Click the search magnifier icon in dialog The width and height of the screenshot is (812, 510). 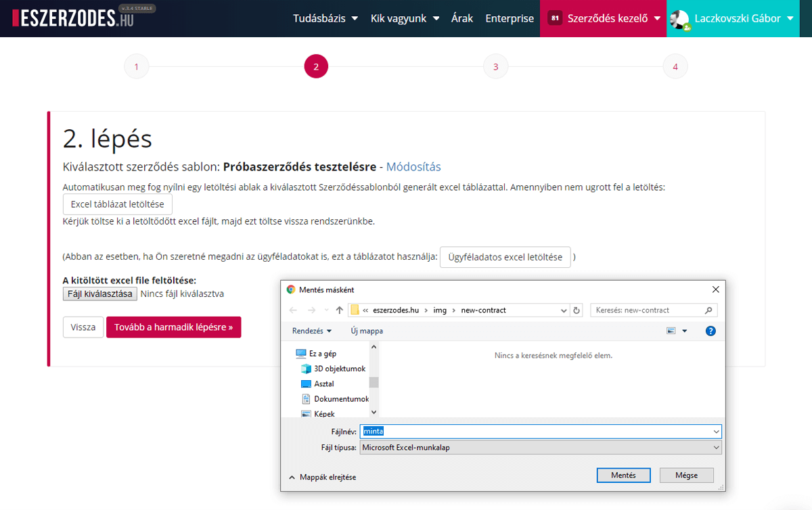[708, 310]
